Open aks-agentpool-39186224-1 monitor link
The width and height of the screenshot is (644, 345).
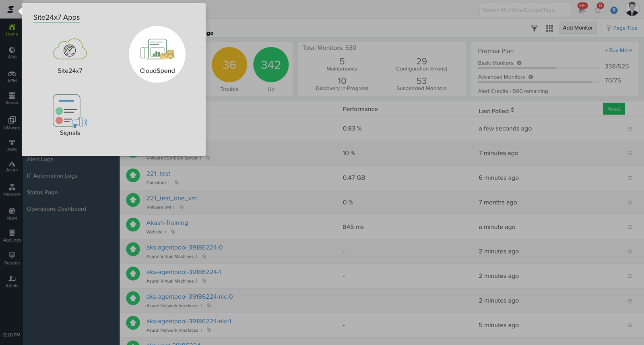click(184, 272)
